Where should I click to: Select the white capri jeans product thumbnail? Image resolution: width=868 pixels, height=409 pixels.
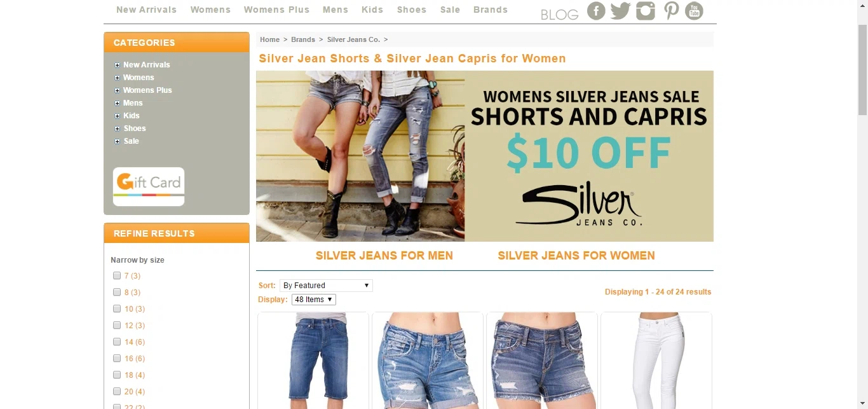pyautogui.click(x=656, y=360)
